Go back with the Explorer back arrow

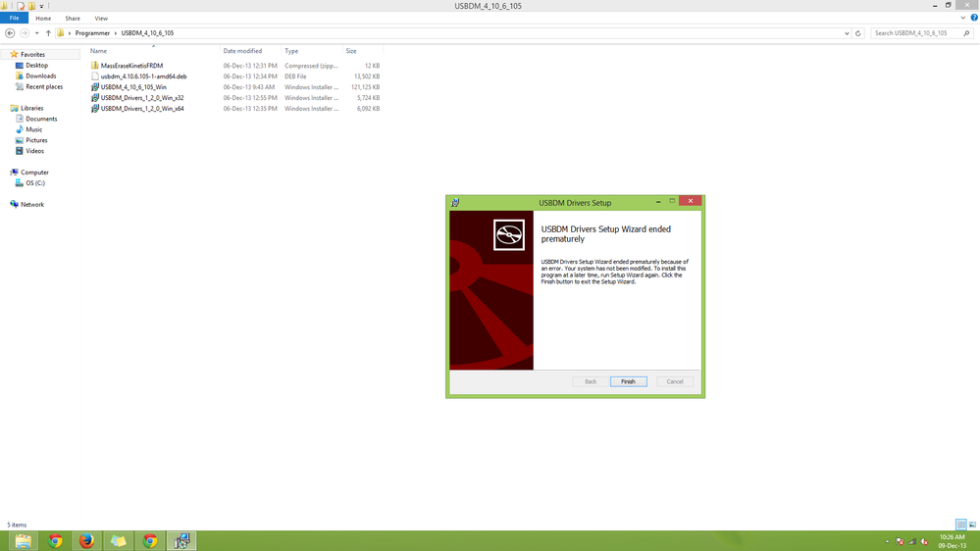(10, 33)
